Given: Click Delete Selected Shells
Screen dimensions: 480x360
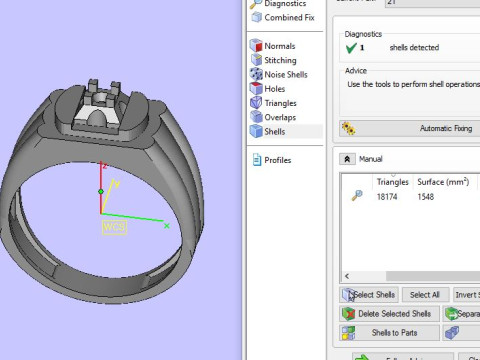Looking at the screenshot, I should [389, 314].
